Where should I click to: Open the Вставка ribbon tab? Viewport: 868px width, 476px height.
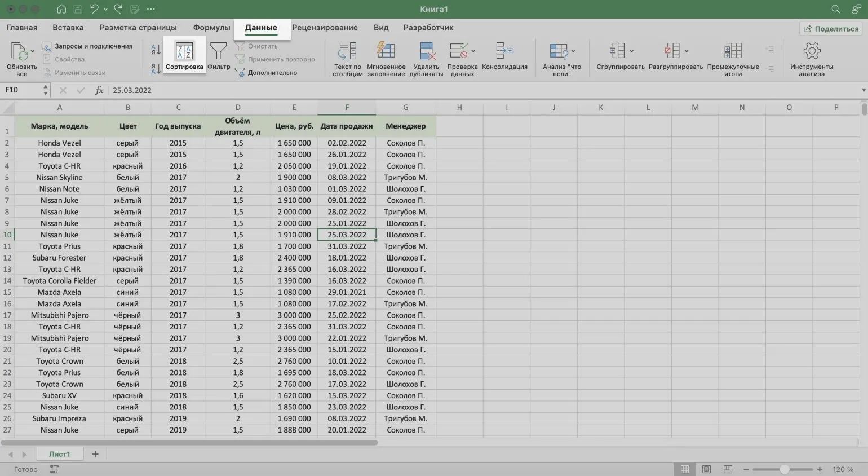[x=68, y=28]
